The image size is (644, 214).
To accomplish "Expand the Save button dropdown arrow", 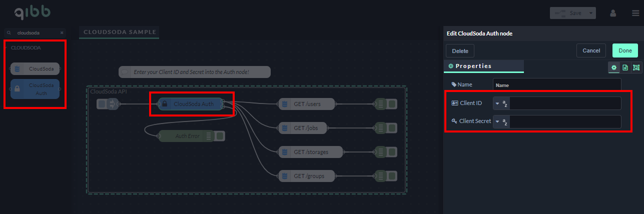I will pyautogui.click(x=591, y=13).
